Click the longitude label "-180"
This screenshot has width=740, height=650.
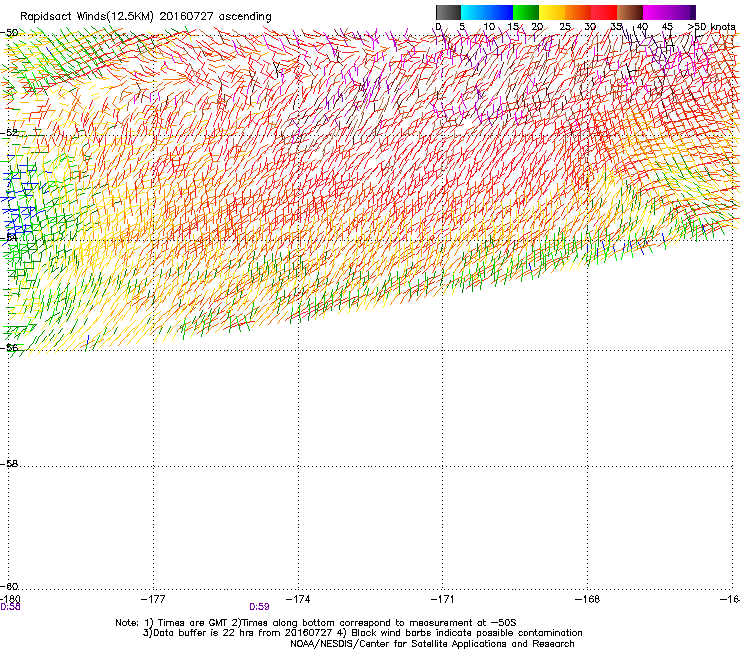[x=10, y=599]
